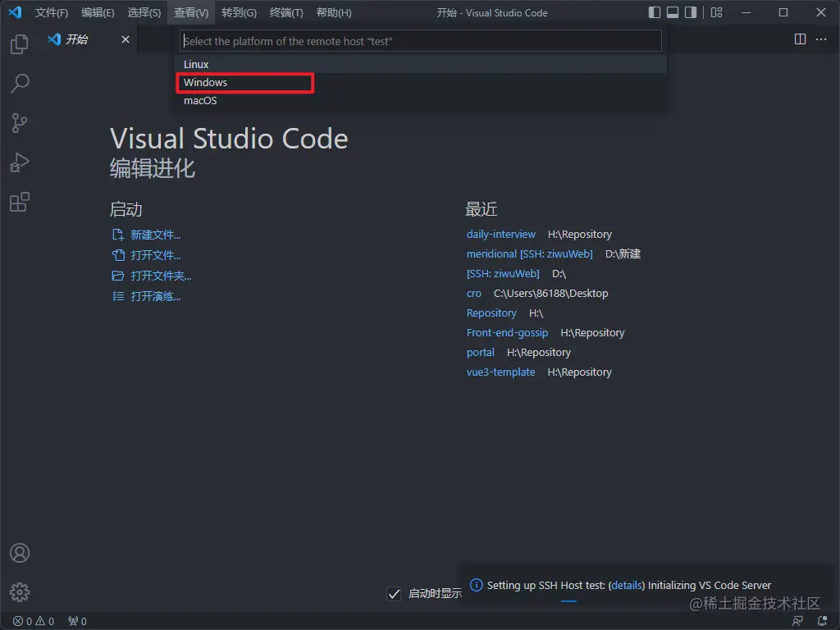Click the 打开文件夹... link
840x630 pixels.
tap(161, 276)
